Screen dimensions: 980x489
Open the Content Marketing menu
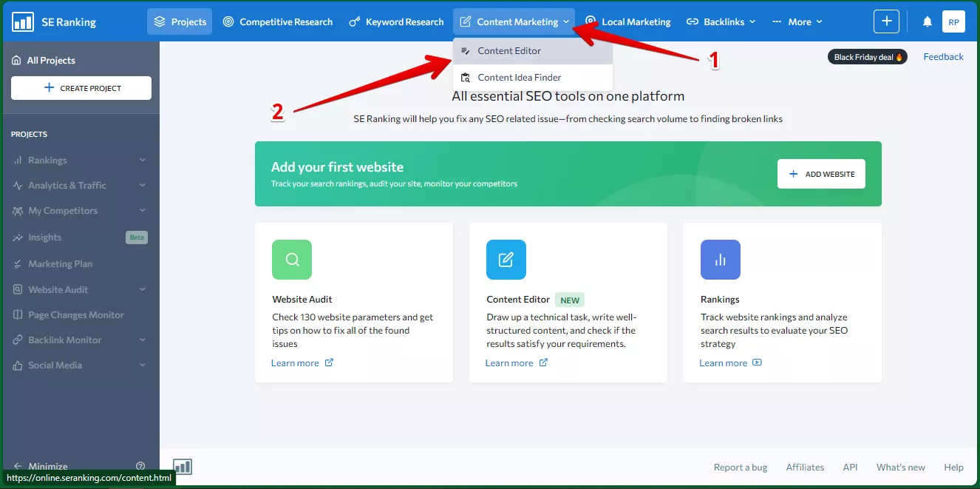(x=515, y=22)
